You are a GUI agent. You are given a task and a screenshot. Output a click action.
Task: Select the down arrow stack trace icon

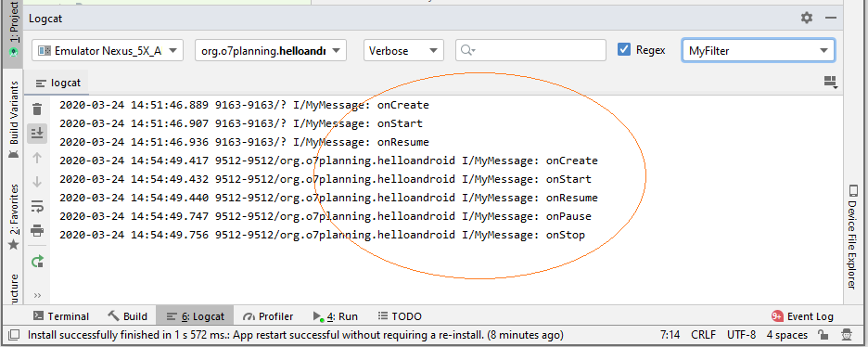[37, 182]
